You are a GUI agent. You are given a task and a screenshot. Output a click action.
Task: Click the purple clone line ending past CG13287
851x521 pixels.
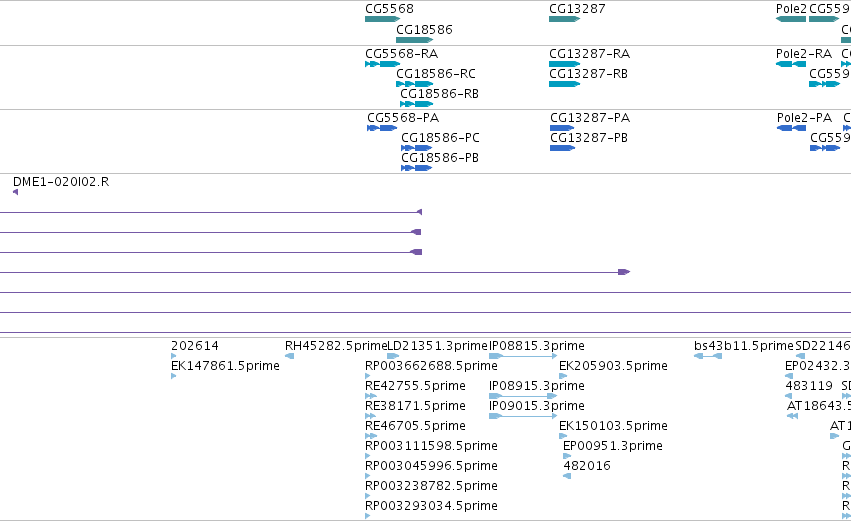[x=315, y=272]
